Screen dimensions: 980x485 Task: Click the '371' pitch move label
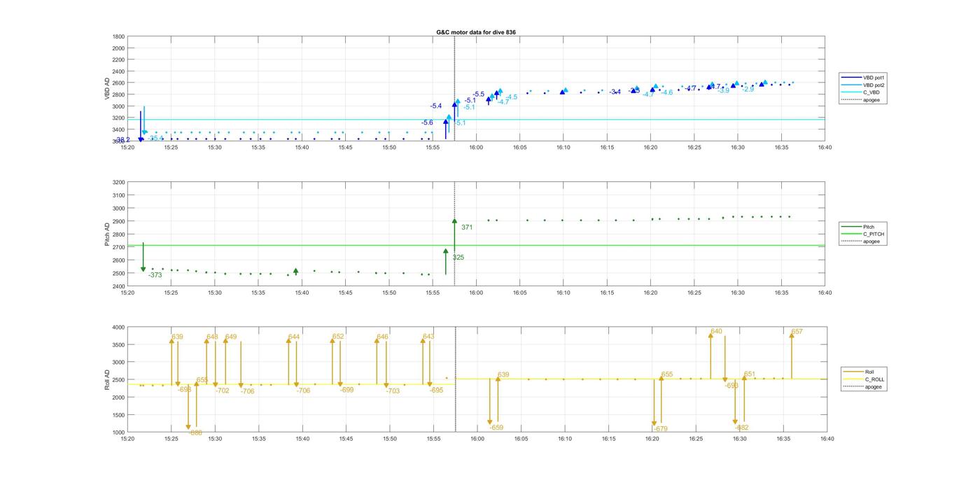pos(467,227)
